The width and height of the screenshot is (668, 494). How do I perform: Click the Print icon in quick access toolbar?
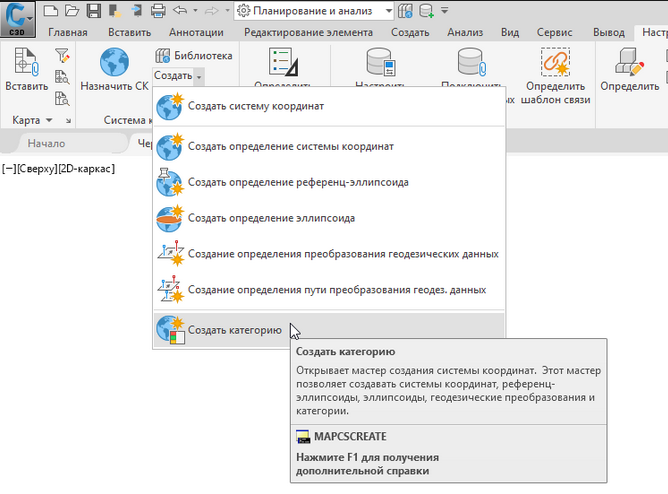click(x=158, y=11)
